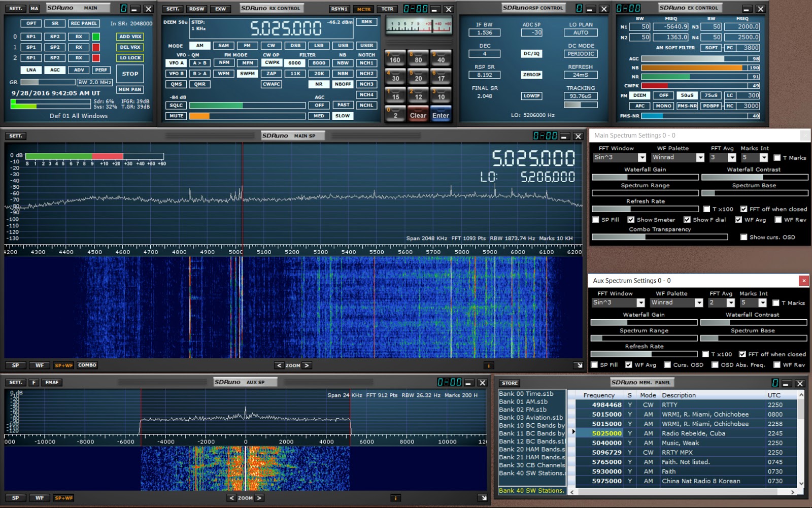Switch main spectrum to SP view
812x508 pixels.
[16, 365]
